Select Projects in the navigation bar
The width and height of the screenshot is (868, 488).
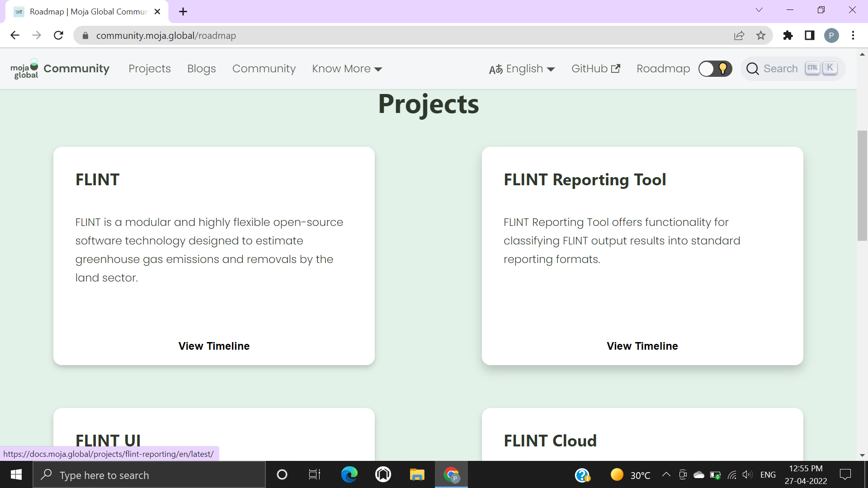pyautogui.click(x=149, y=69)
